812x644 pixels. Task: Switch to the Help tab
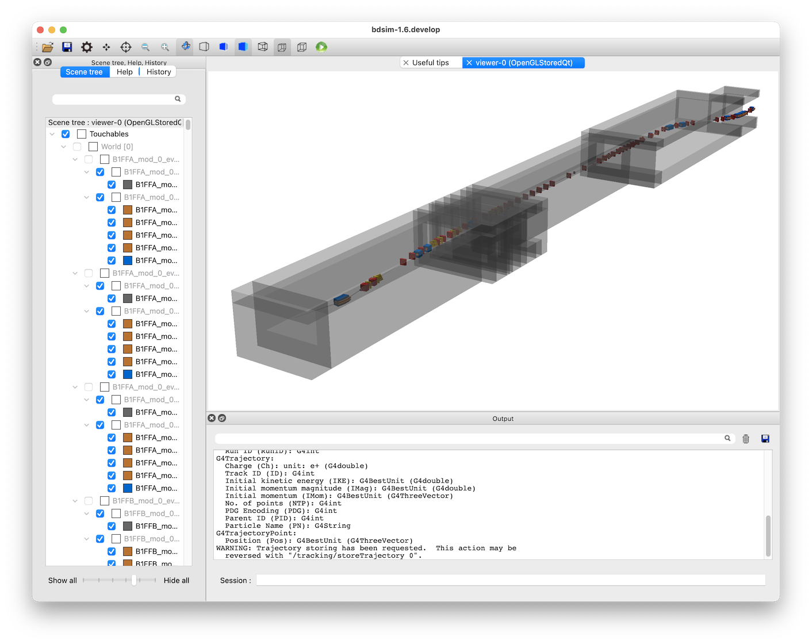coord(125,72)
